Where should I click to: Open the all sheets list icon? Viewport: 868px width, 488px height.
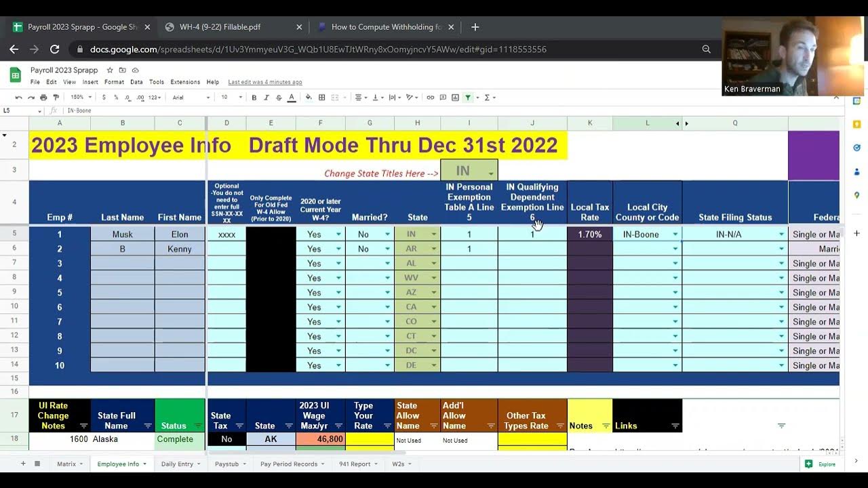tap(37, 464)
